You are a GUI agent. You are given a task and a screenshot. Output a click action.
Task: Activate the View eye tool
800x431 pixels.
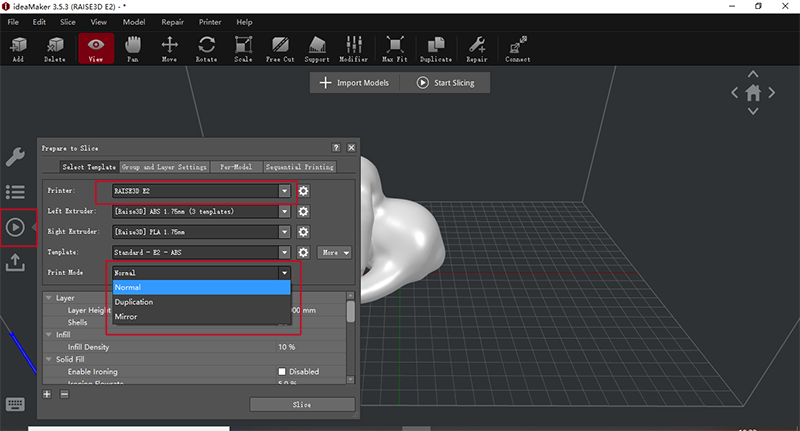[x=96, y=49]
